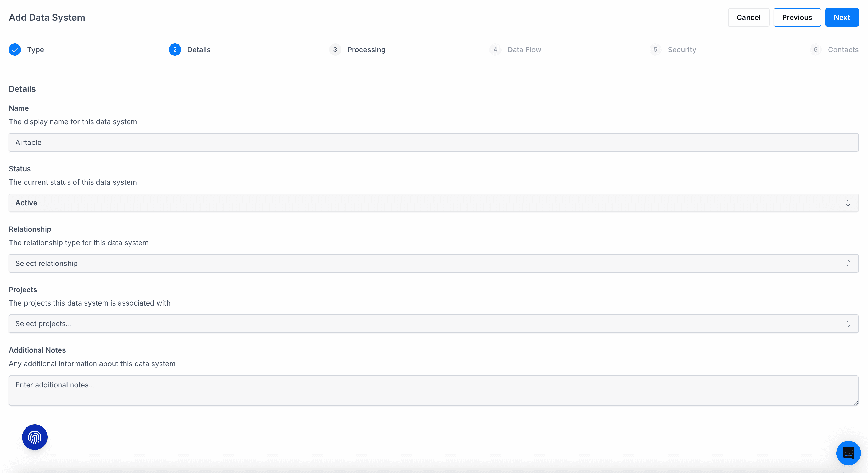Viewport: 868px width, 473px height.
Task: Jump to the Security step tab
Action: pyautogui.click(x=682, y=50)
